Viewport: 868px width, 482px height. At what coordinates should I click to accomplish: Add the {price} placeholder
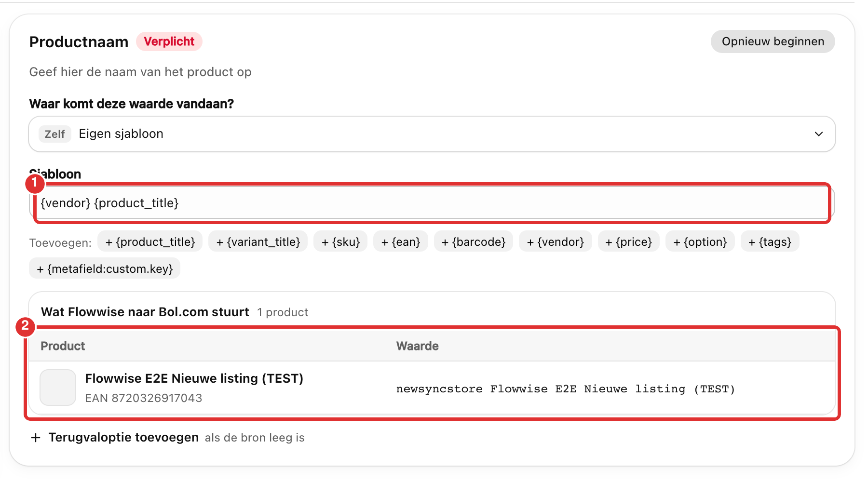pos(628,241)
